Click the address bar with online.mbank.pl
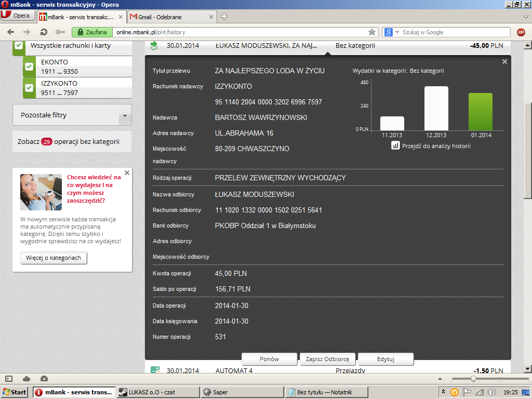532x399 pixels. 241,32
